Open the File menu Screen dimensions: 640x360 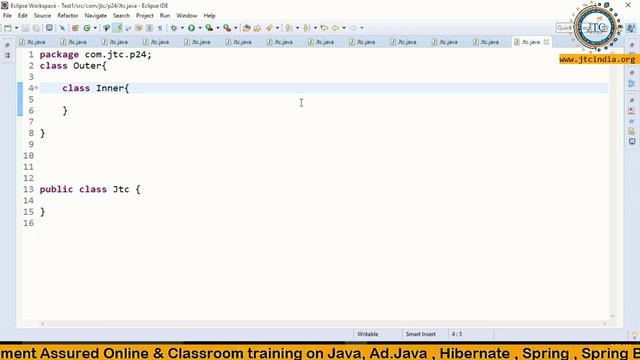(x=7, y=16)
